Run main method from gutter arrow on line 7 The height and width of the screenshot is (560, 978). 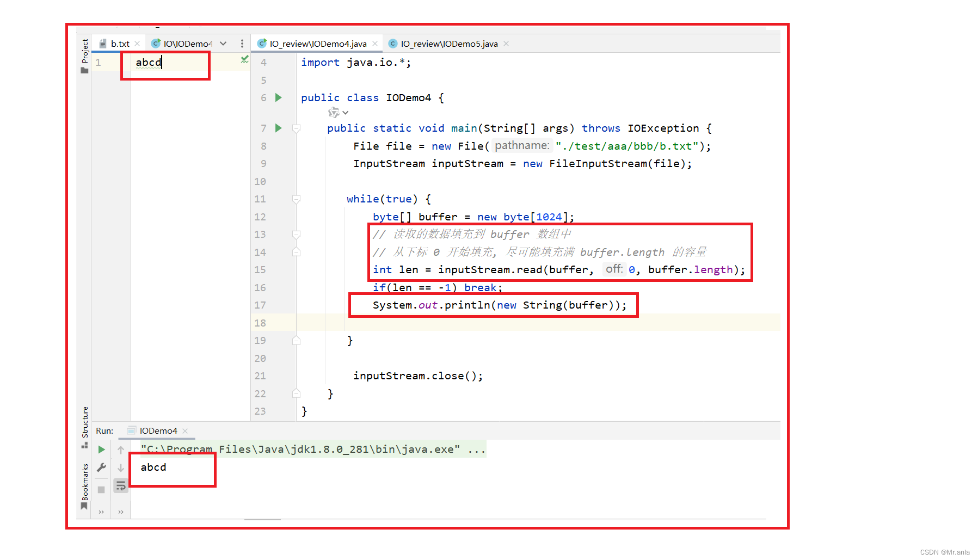click(x=278, y=128)
